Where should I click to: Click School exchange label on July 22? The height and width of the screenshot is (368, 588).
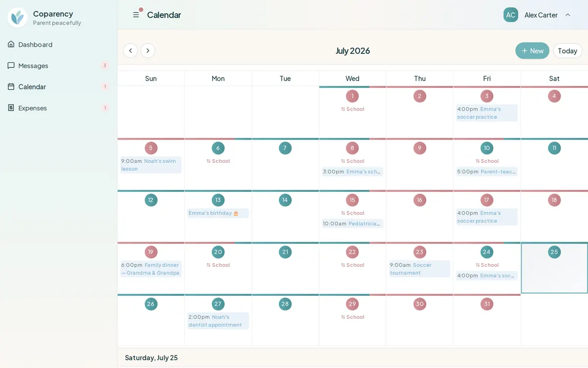[352, 265]
